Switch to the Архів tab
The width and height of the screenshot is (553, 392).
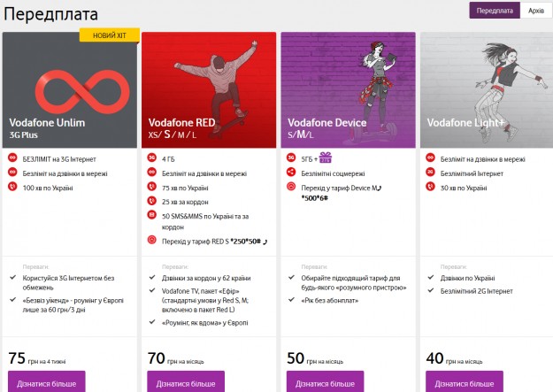[x=535, y=11]
